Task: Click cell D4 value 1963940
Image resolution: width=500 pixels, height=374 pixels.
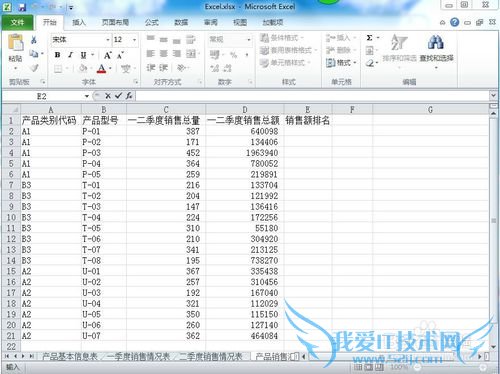Action: [245, 153]
